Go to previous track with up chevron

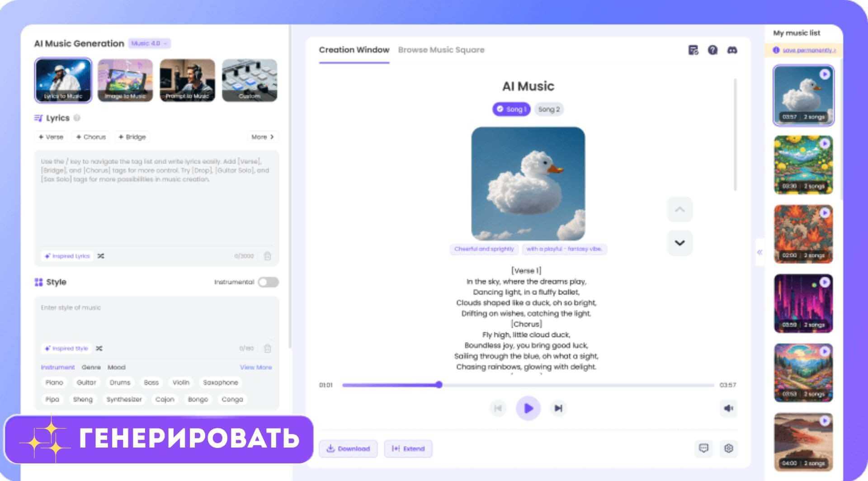[x=679, y=210]
